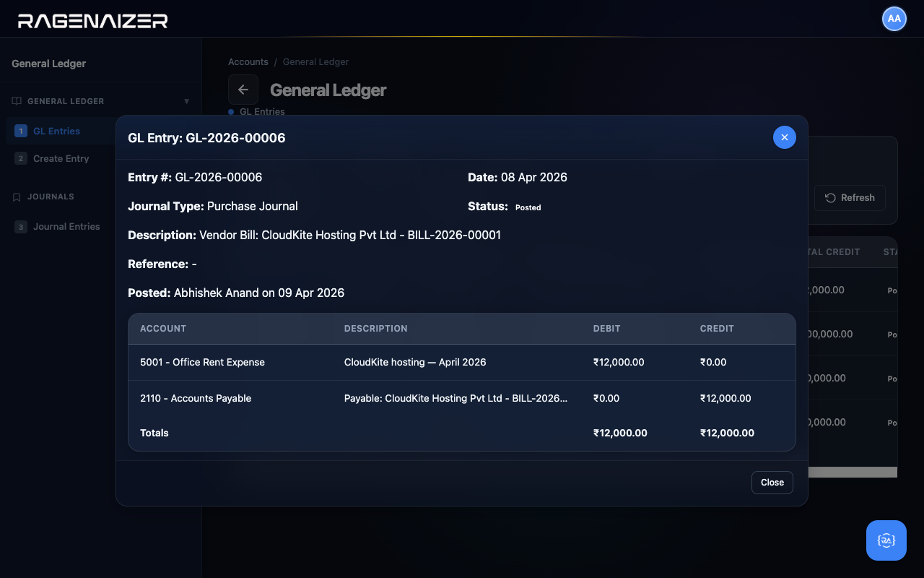The width and height of the screenshot is (924, 578).
Task: Click the Date 08 Apr 2026 value
Action: coord(534,177)
